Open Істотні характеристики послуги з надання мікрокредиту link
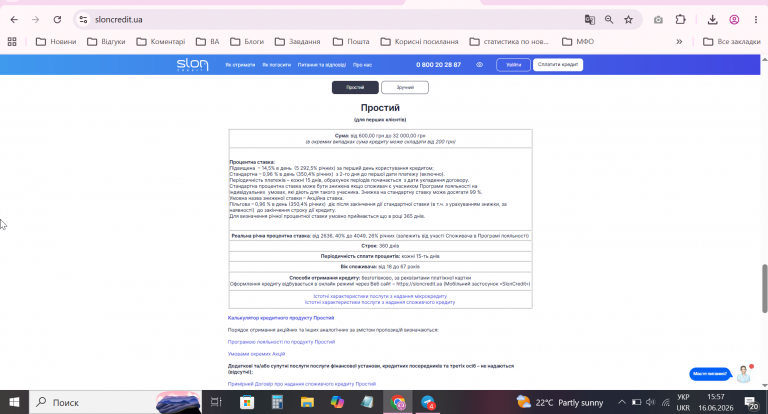 380,296
